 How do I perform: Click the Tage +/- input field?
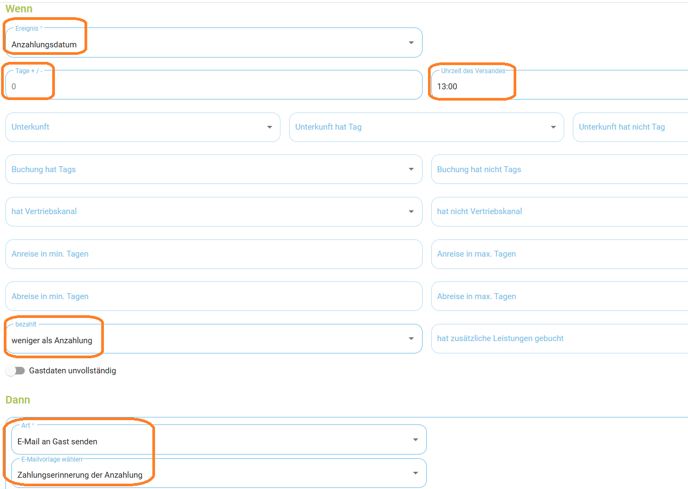[x=214, y=85]
